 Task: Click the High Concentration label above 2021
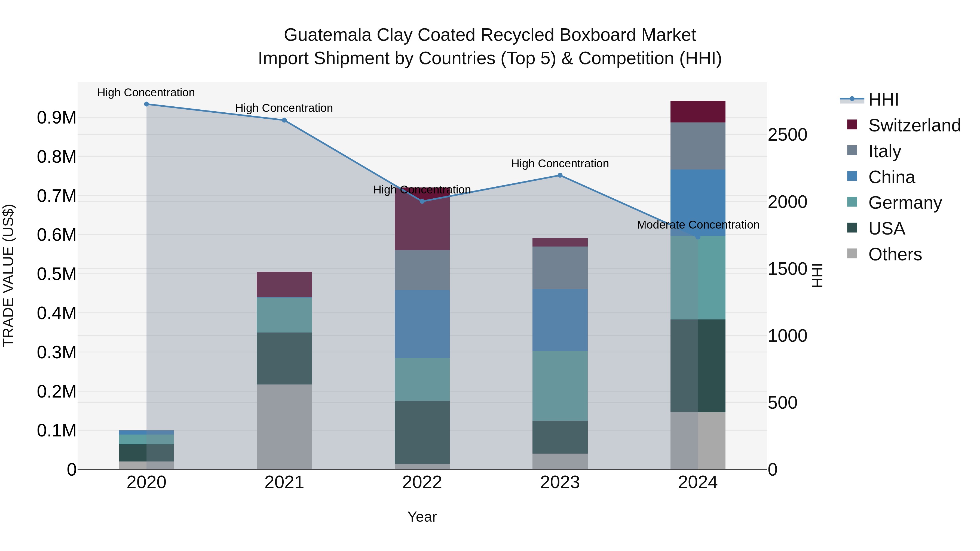click(284, 108)
